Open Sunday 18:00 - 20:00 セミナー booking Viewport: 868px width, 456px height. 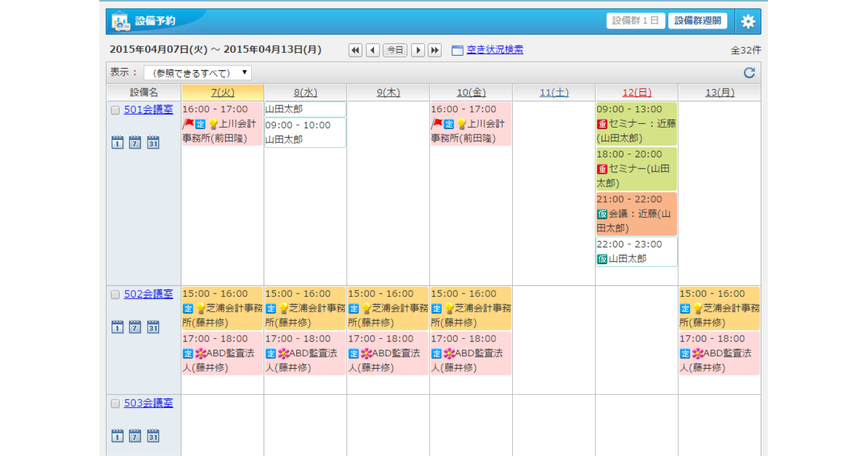tap(637, 169)
